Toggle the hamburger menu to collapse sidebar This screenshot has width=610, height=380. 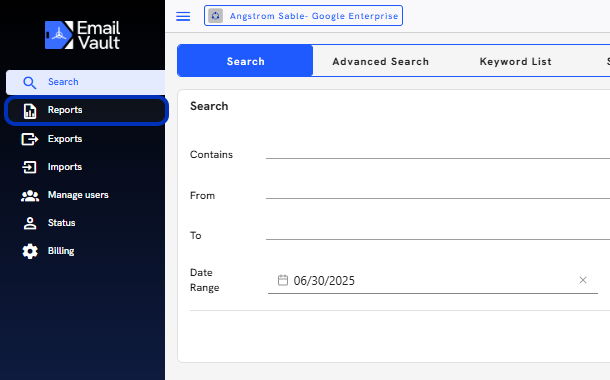(183, 16)
